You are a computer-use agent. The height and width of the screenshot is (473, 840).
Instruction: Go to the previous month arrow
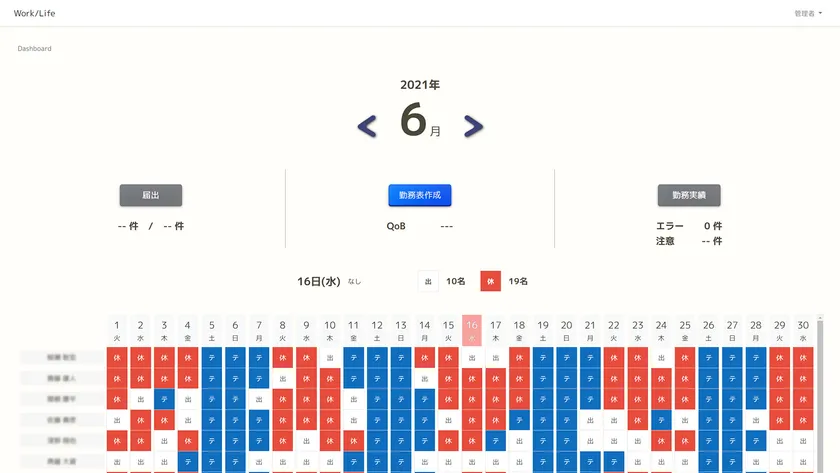(367, 126)
